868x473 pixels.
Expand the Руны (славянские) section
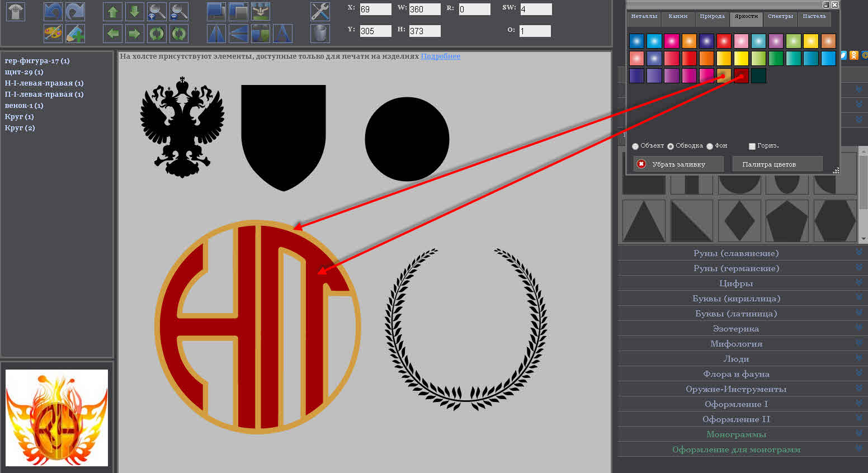pyautogui.click(x=743, y=253)
